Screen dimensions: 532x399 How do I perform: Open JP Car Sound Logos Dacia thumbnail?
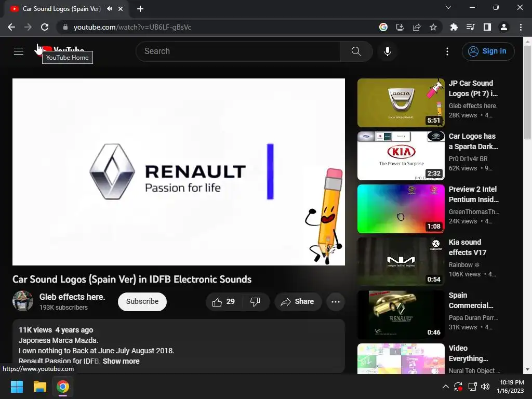(x=401, y=103)
